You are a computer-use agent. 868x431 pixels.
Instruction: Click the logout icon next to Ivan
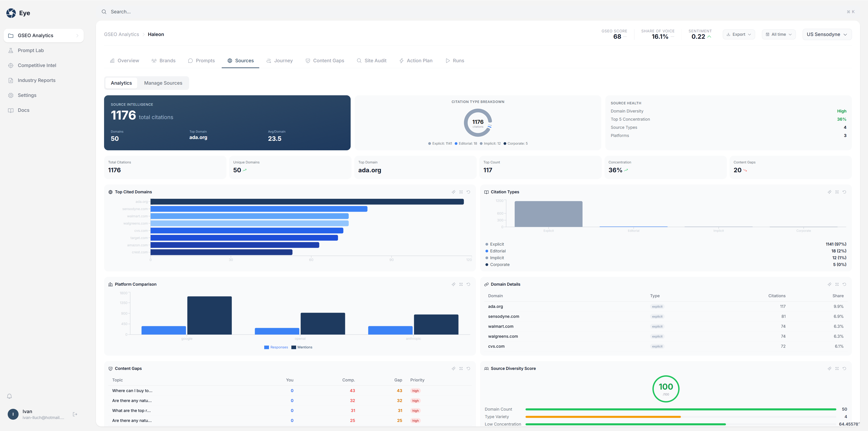coord(75,414)
